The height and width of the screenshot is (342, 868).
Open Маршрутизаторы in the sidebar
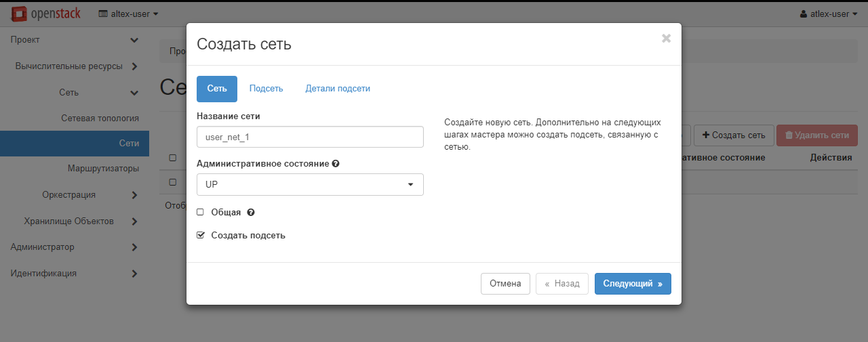click(103, 169)
